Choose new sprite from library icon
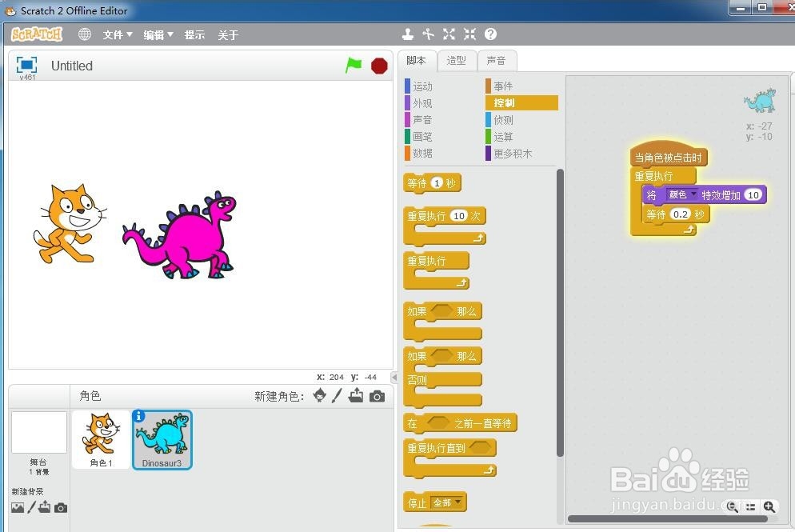 [x=319, y=395]
